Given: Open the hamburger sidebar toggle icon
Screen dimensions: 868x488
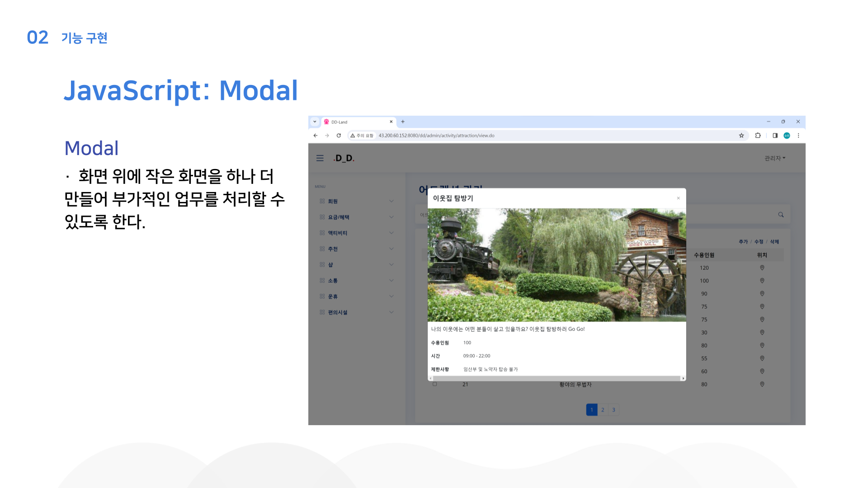Looking at the screenshot, I should click(320, 158).
